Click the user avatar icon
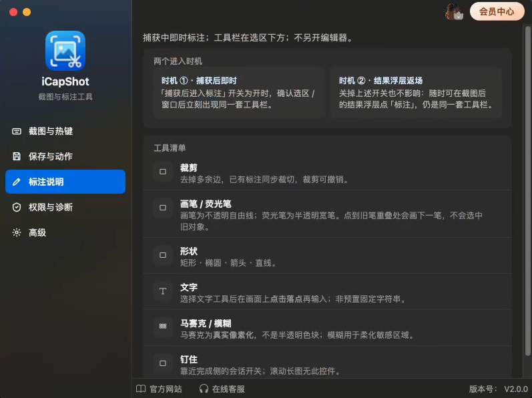 tap(454, 11)
